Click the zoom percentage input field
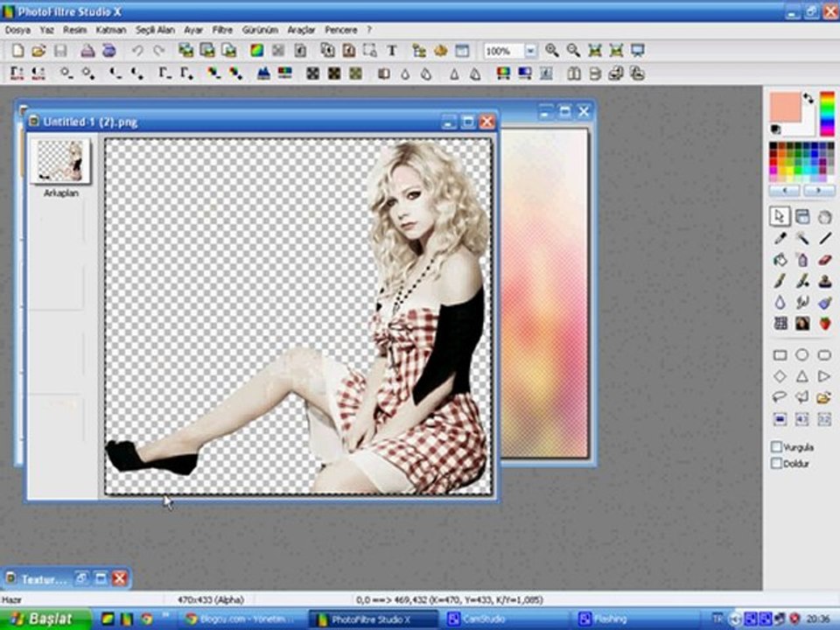The image size is (840, 630). point(504,51)
